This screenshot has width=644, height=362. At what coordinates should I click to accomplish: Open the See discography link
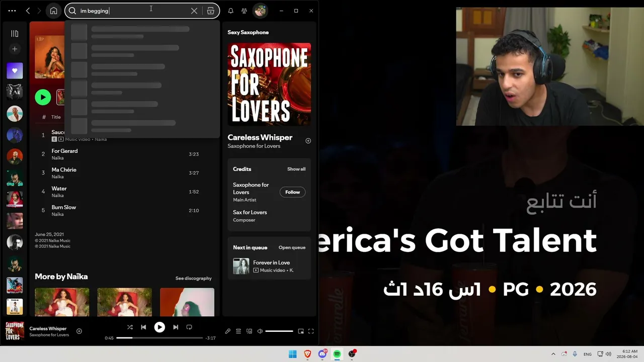(x=193, y=278)
